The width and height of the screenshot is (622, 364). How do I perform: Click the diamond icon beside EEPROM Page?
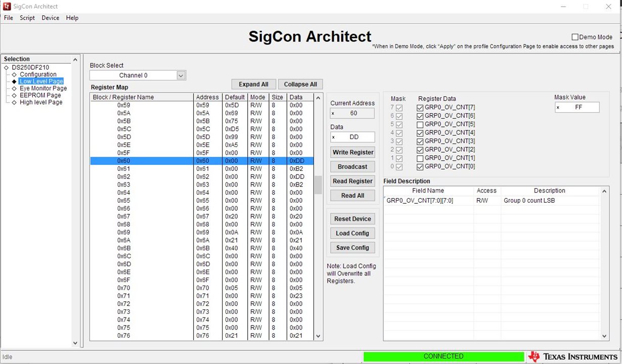pos(14,95)
